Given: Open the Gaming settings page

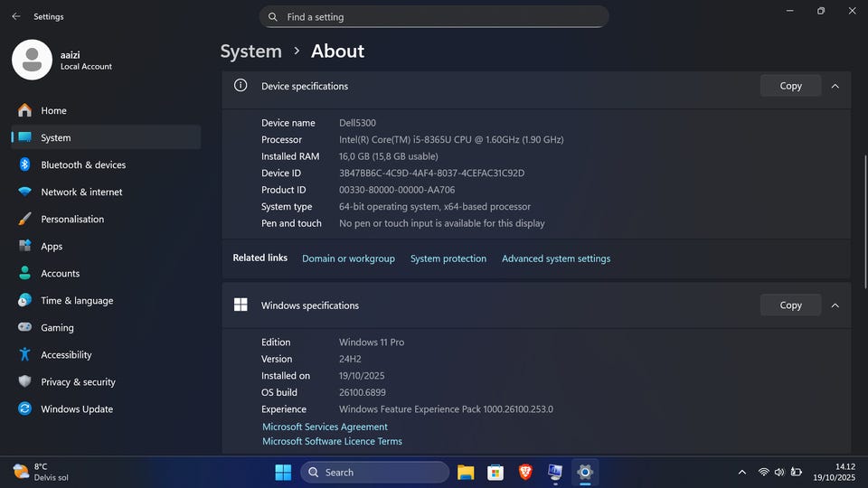Looking at the screenshot, I should coord(57,327).
